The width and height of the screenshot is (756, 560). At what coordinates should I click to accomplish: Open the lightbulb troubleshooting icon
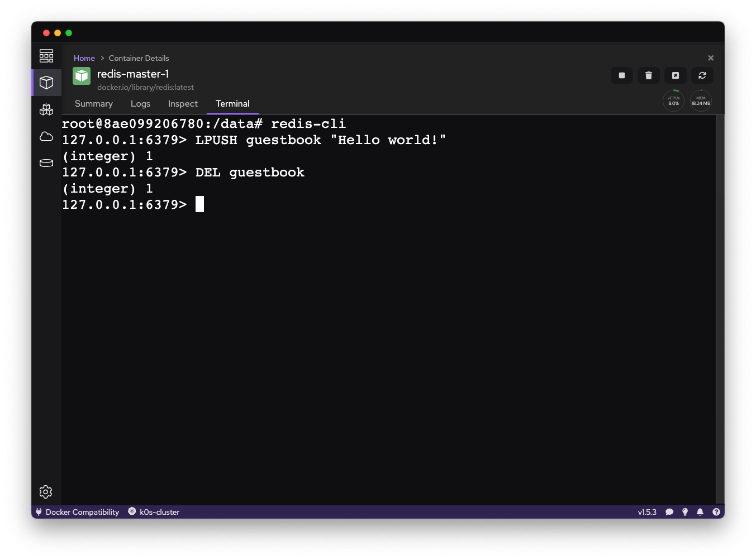685,512
